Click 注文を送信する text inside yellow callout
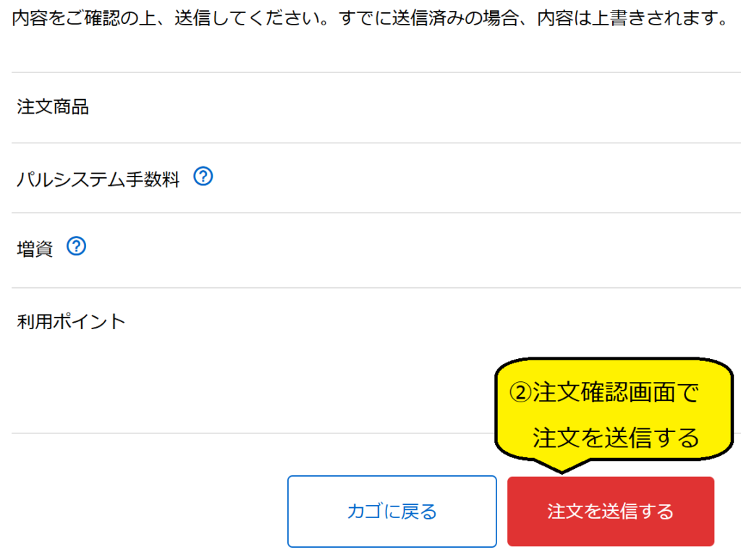This screenshot has height=560, width=741. click(616, 438)
